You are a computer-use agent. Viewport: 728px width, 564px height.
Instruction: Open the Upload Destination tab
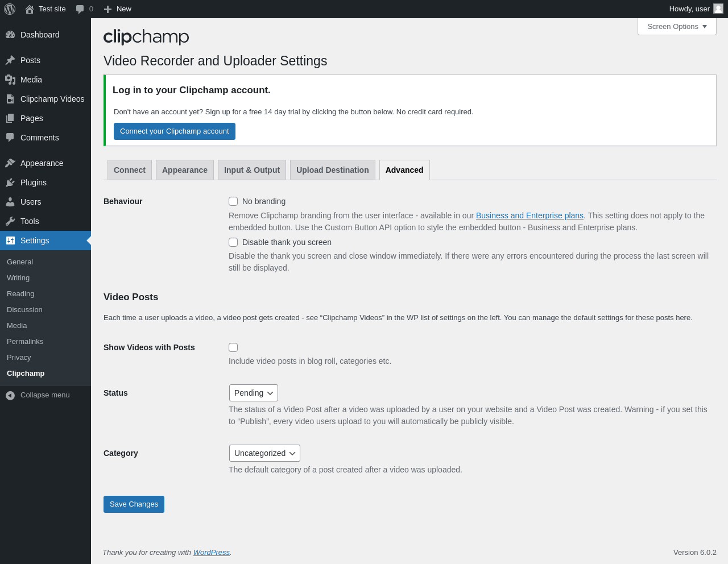(x=333, y=170)
